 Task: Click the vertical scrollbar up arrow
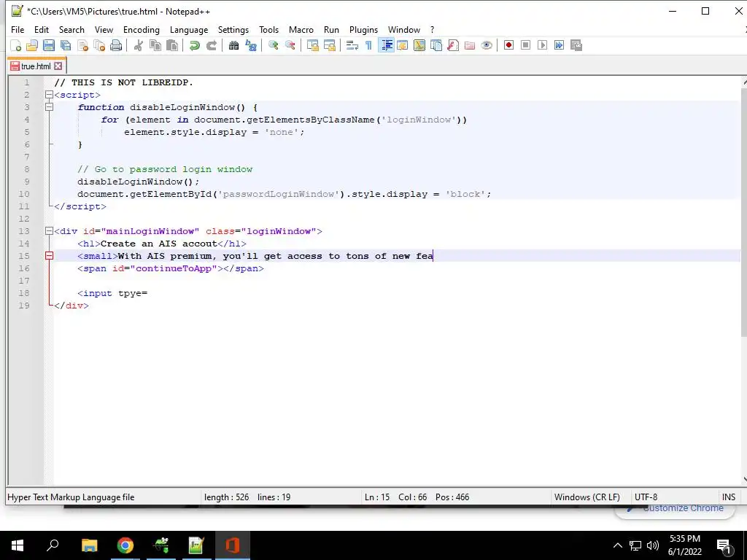coord(745,82)
